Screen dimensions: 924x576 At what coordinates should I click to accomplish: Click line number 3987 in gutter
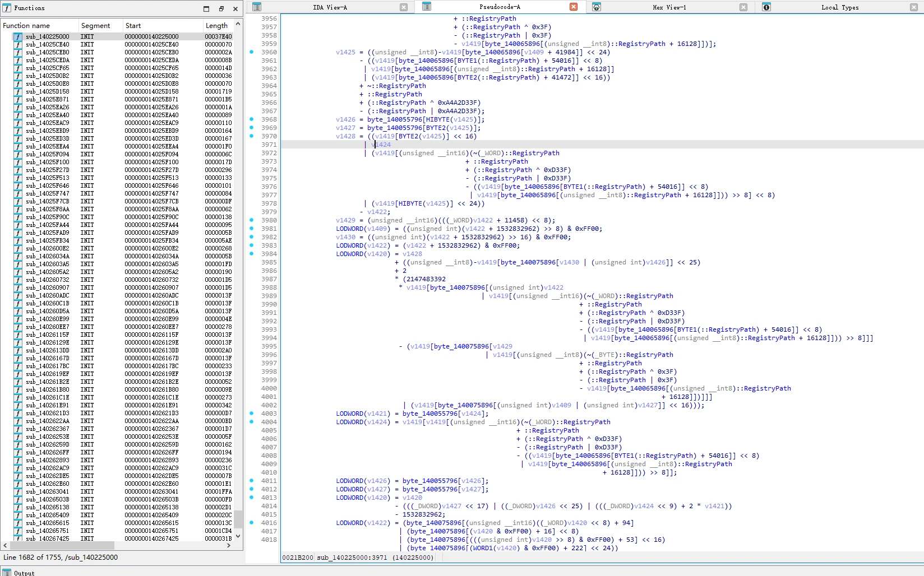(x=269, y=279)
